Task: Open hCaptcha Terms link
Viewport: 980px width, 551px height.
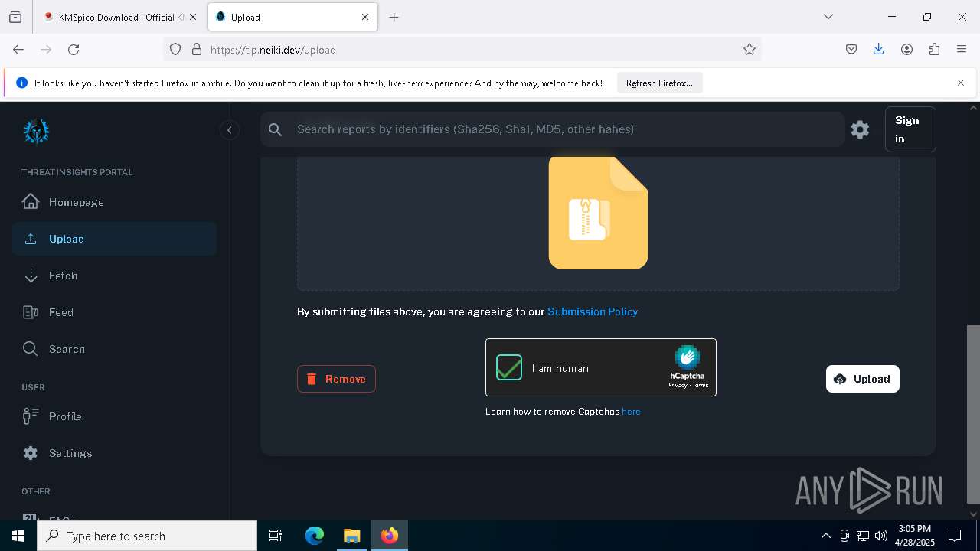Action: [x=701, y=385]
